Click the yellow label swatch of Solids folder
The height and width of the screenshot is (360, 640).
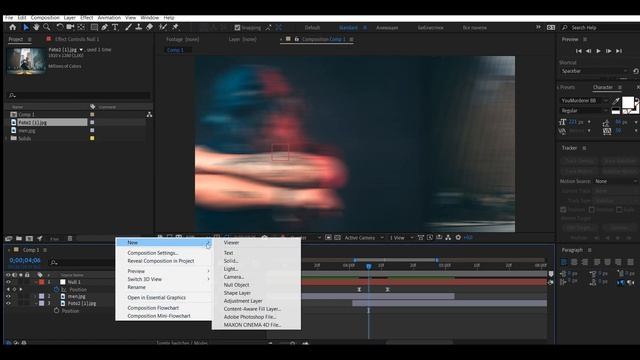(92, 138)
